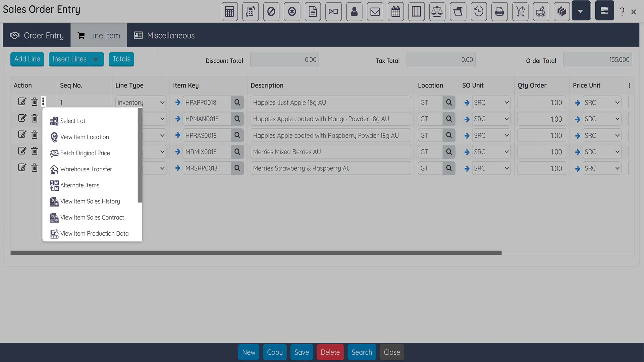Expand the dark dropdown arrow in top toolbar
Screen dimensions: 644x362
tap(581, 11)
